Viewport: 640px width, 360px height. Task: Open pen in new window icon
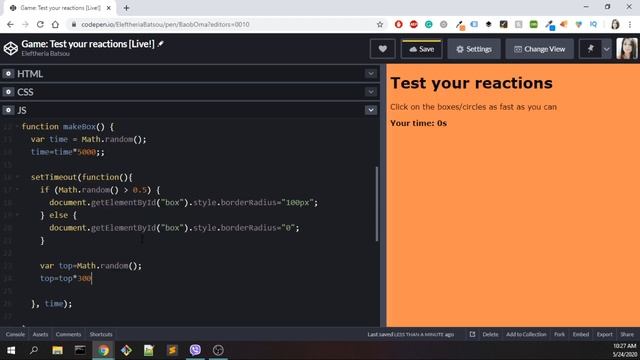[472, 334]
